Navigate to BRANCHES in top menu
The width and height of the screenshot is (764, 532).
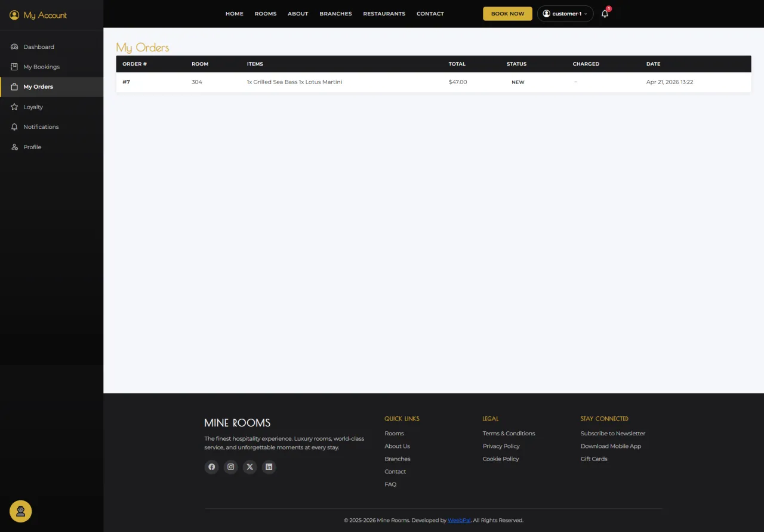tap(335, 14)
